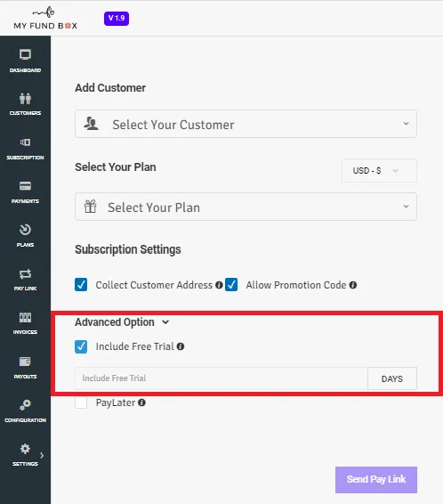443x504 pixels.
Task: Select the Invoices menu label
Action: coord(25,332)
